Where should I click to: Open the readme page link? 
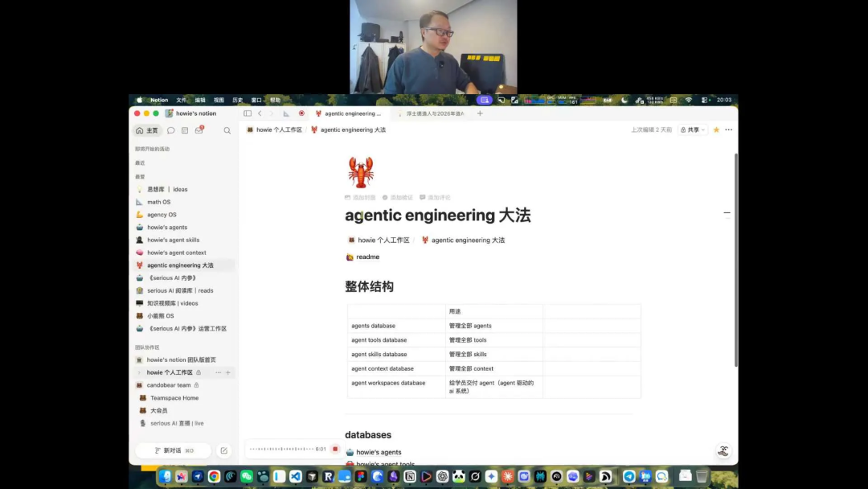point(363,257)
